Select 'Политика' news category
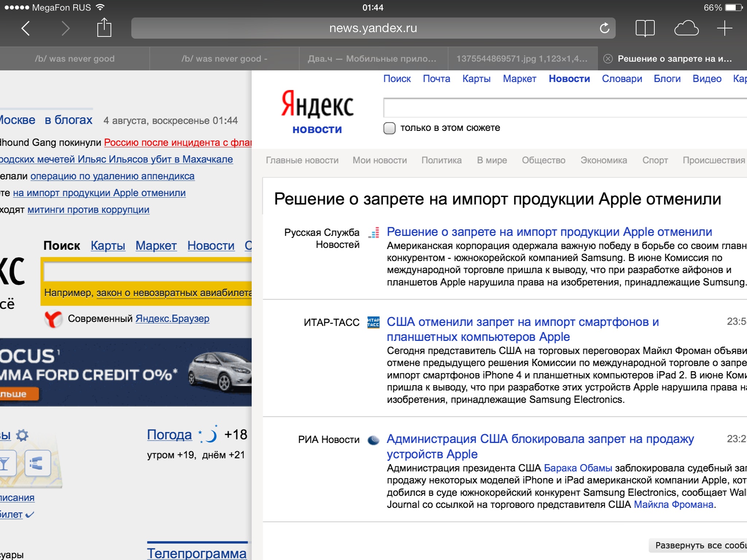747x560 pixels. click(441, 160)
